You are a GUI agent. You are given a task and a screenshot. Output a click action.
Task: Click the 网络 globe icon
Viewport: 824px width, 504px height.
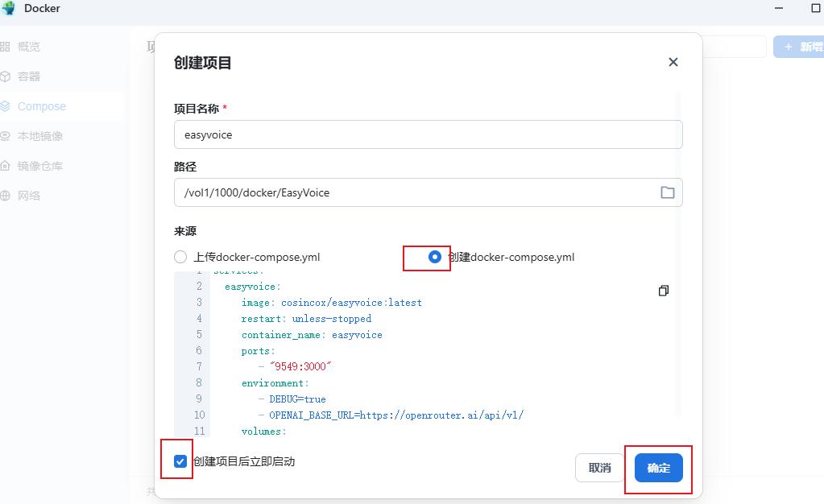tap(5, 196)
